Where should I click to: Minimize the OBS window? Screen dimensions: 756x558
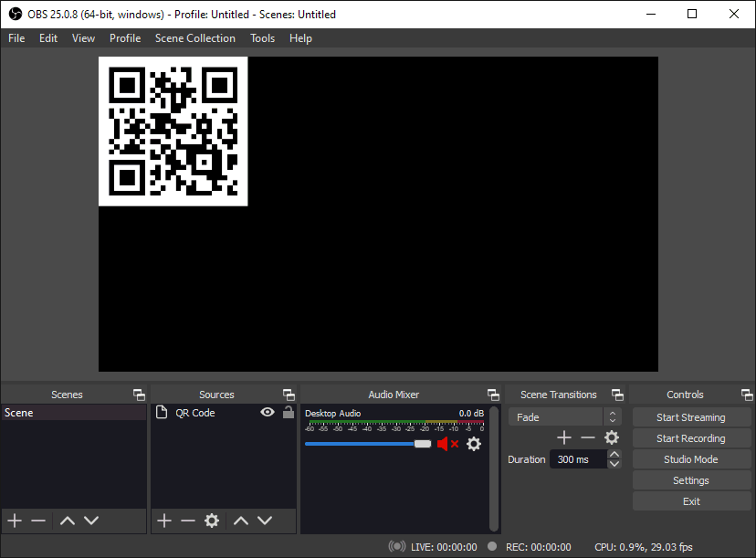tap(651, 14)
